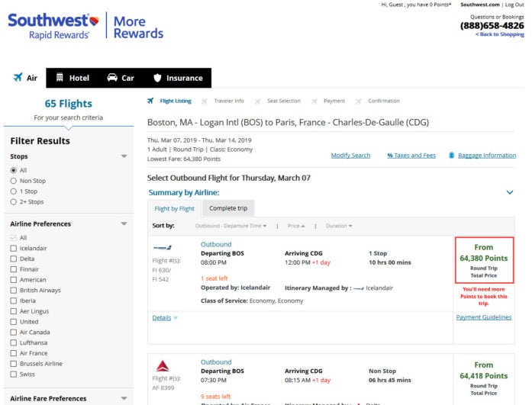Image resolution: width=532 pixels, height=405 pixels.
Task: Open the Car tab
Action: pyautogui.click(x=121, y=78)
